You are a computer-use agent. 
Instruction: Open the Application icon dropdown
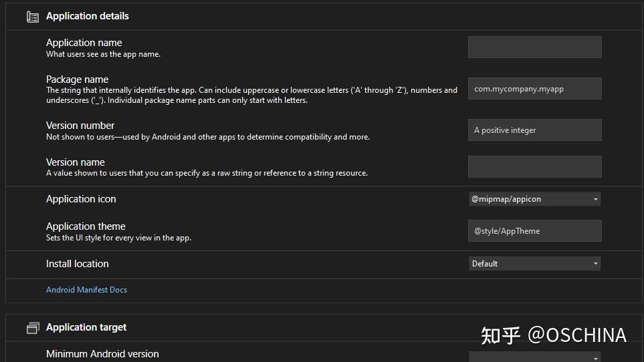pos(535,199)
